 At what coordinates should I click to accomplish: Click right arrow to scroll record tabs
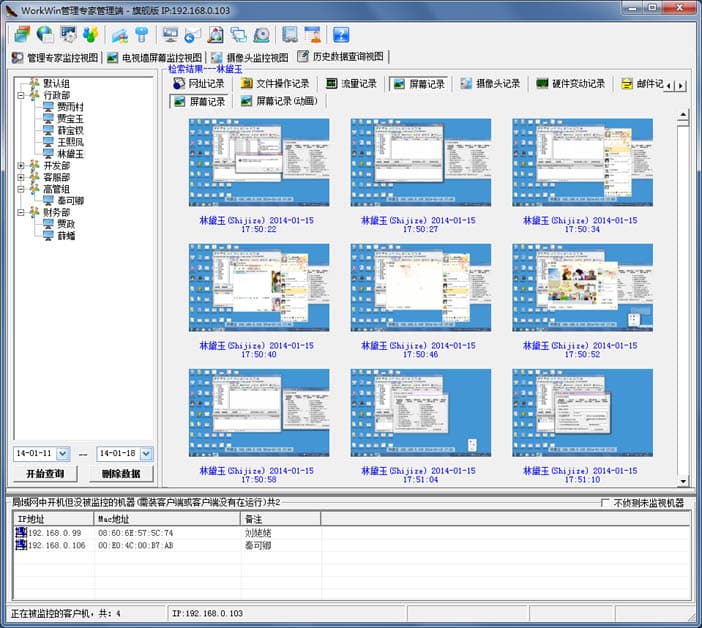click(x=681, y=85)
